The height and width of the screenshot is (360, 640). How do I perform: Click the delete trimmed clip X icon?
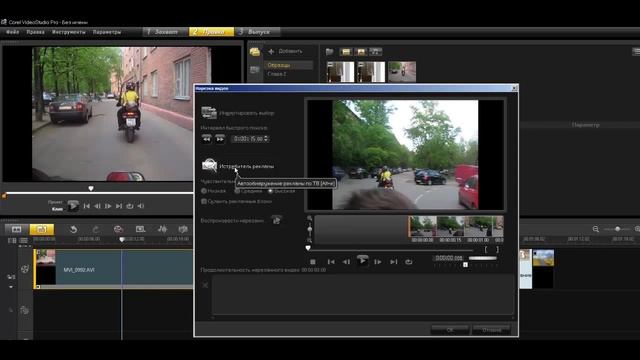[205, 285]
